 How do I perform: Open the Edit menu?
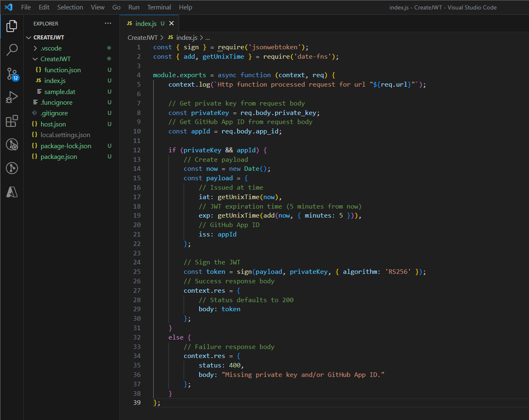click(44, 7)
